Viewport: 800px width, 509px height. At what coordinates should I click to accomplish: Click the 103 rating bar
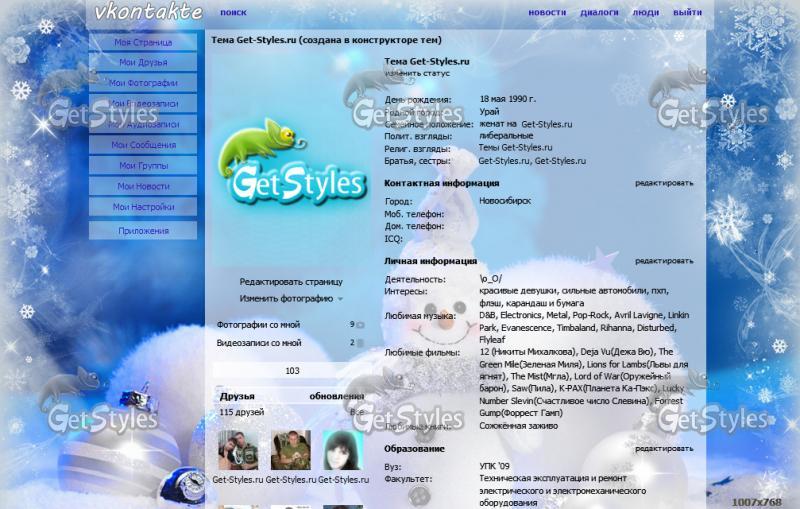[x=291, y=371]
